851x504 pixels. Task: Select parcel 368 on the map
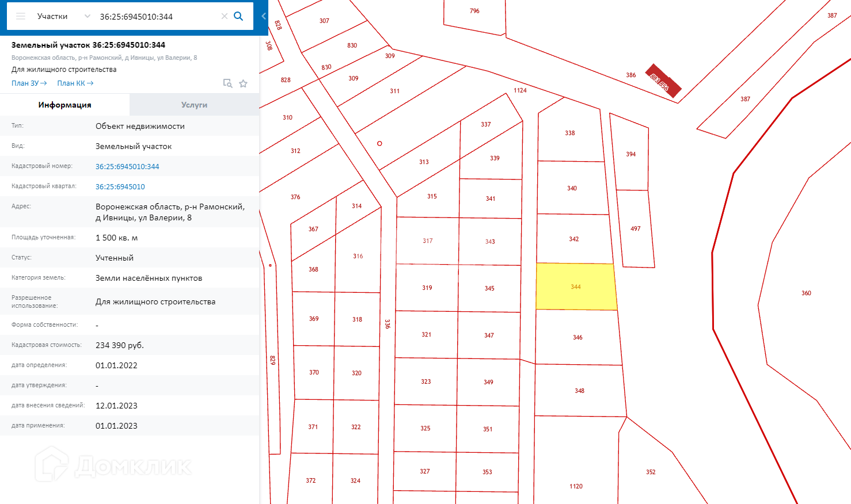click(x=313, y=269)
